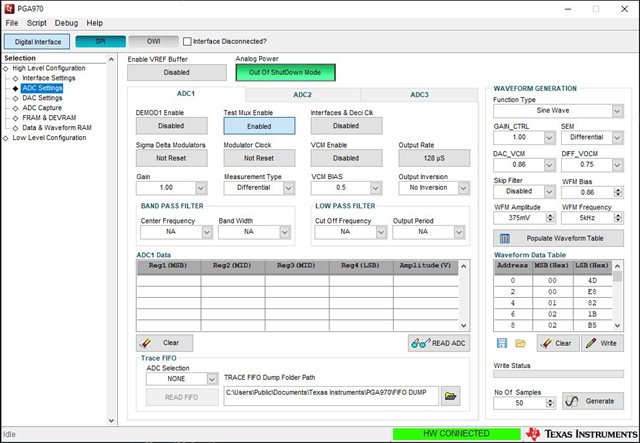Select Data & Waveform RAM in tree
640x443 pixels.
click(57, 127)
